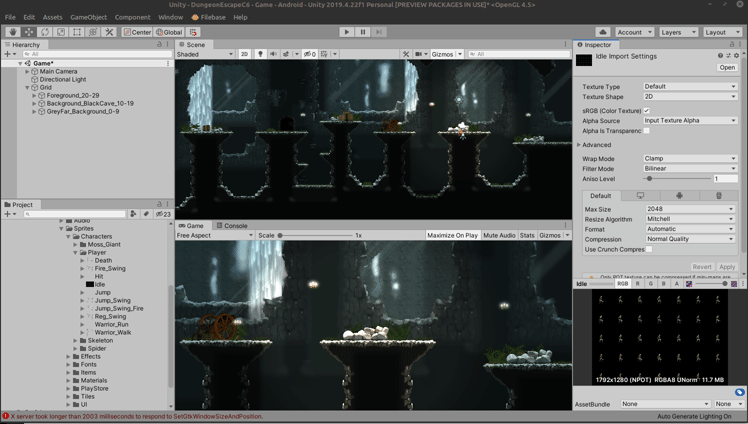Viewport: 748px width, 424px height.
Task: Select the Warrior_Run asset
Action: coord(112,324)
